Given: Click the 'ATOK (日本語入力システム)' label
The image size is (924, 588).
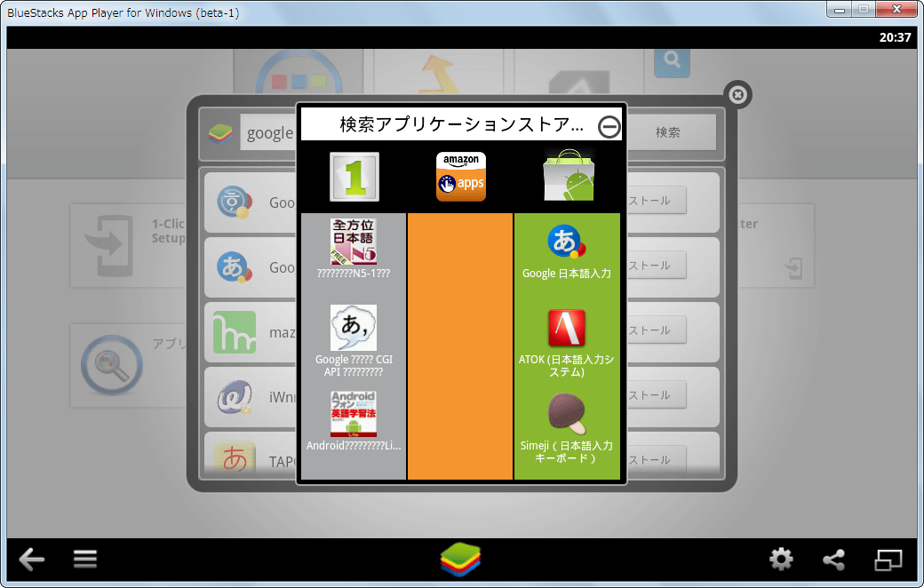Looking at the screenshot, I should coord(566,365).
